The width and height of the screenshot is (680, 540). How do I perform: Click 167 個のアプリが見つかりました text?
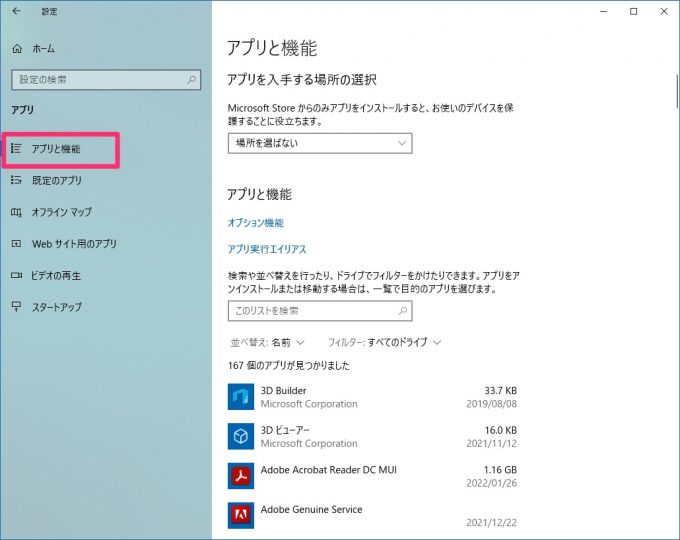click(x=288, y=366)
